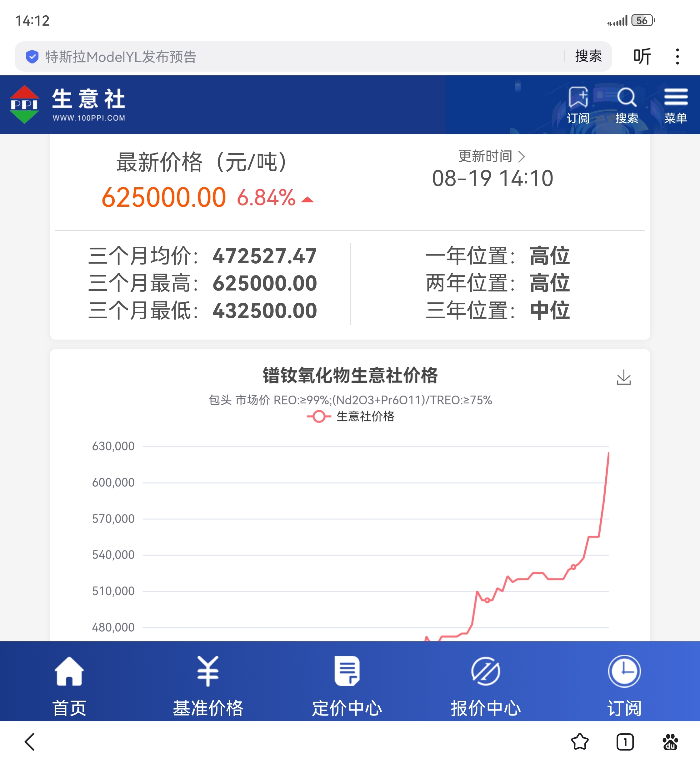Screen dimensions: 700x763
Task: Tap three-month average 472527.47
Action: [x=264, y=256]
